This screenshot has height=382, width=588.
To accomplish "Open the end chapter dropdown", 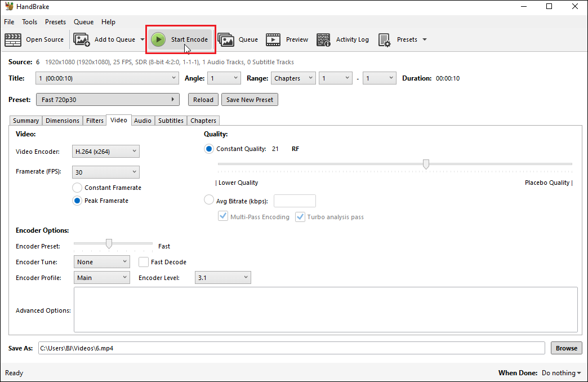I will coord(380,78).
